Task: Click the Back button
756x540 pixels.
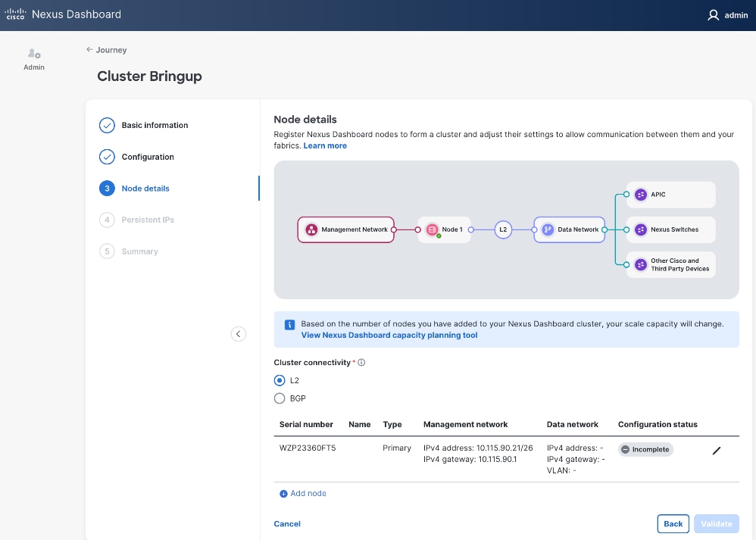Action: point(673,523)
